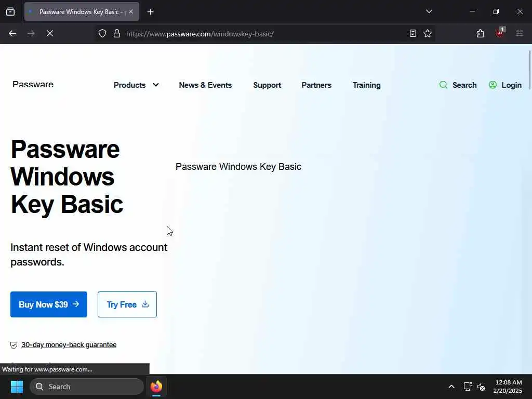
Task: Open the Firefox application menu
Action: coord(520,33)
